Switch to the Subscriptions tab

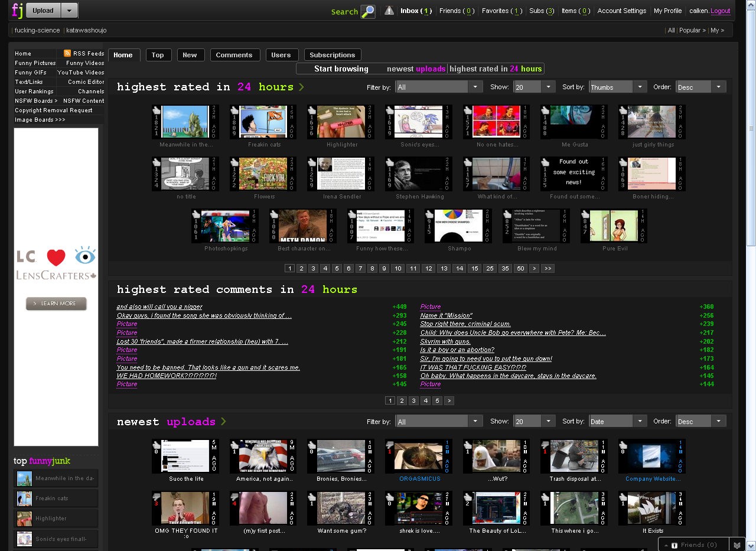click(332, 55)
